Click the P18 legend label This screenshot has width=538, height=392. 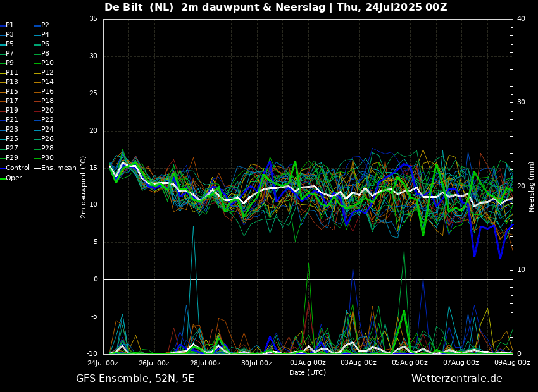pyautogui.click(x=47, y=101)
